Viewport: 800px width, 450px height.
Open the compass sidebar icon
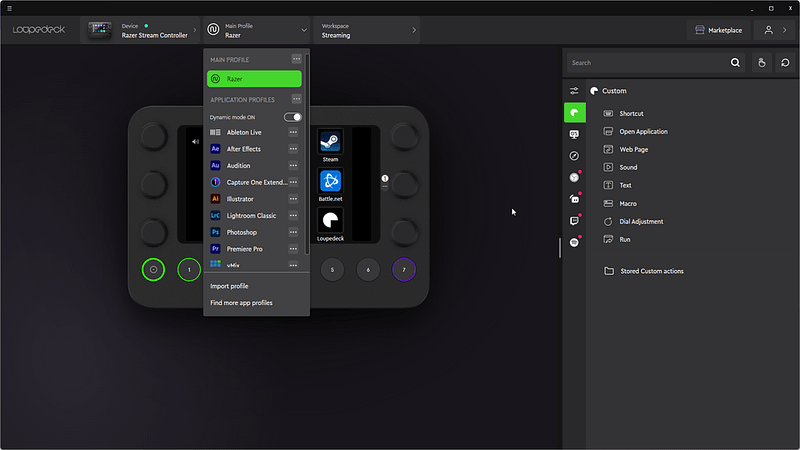(x=574, y=156)
